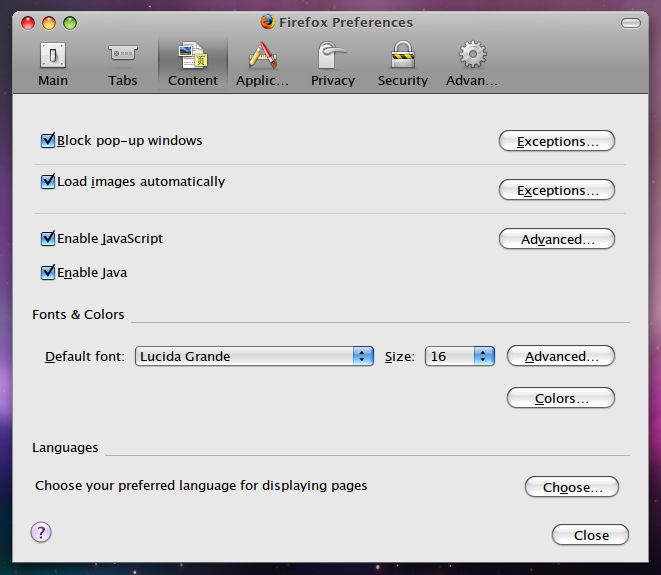661x575 pixels.
Task: Open the Main preferences pane icon
Action: 53,55
